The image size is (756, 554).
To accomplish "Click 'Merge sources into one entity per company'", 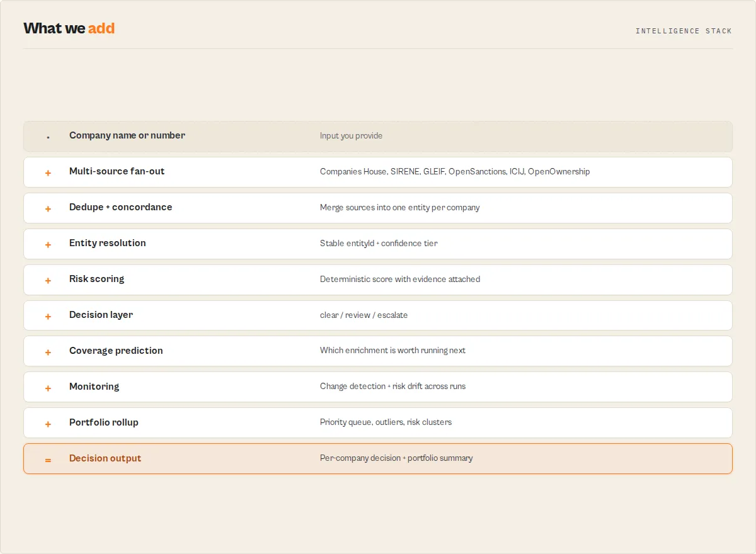I will [400, 208].
